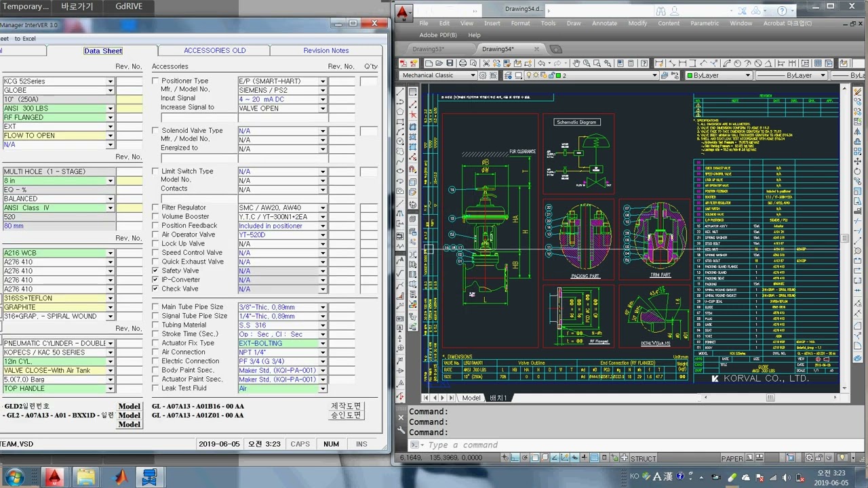Click the Exchange X icon in title bar
868x488 pixels.
click(742, 11)
